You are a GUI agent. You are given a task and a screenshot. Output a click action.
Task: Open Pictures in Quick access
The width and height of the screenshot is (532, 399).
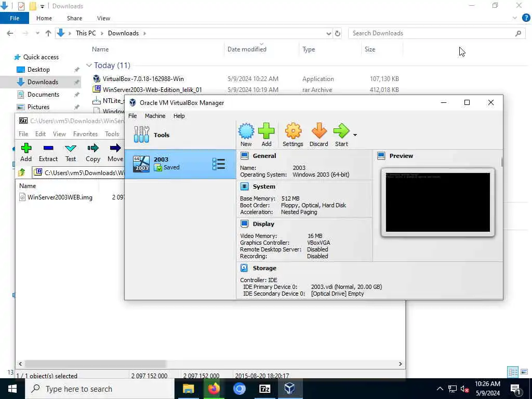[38, 107]
